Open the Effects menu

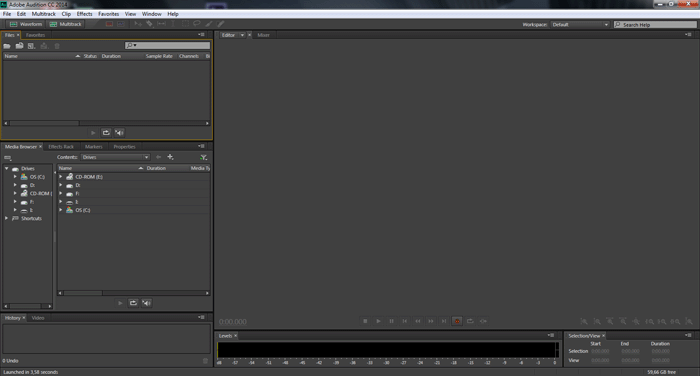point(84,14)
